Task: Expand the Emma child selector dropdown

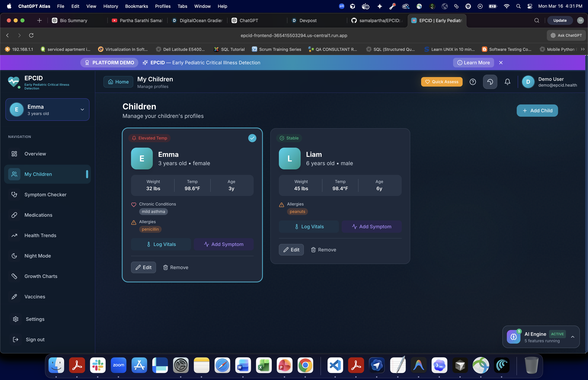Action: click(82, 110)
